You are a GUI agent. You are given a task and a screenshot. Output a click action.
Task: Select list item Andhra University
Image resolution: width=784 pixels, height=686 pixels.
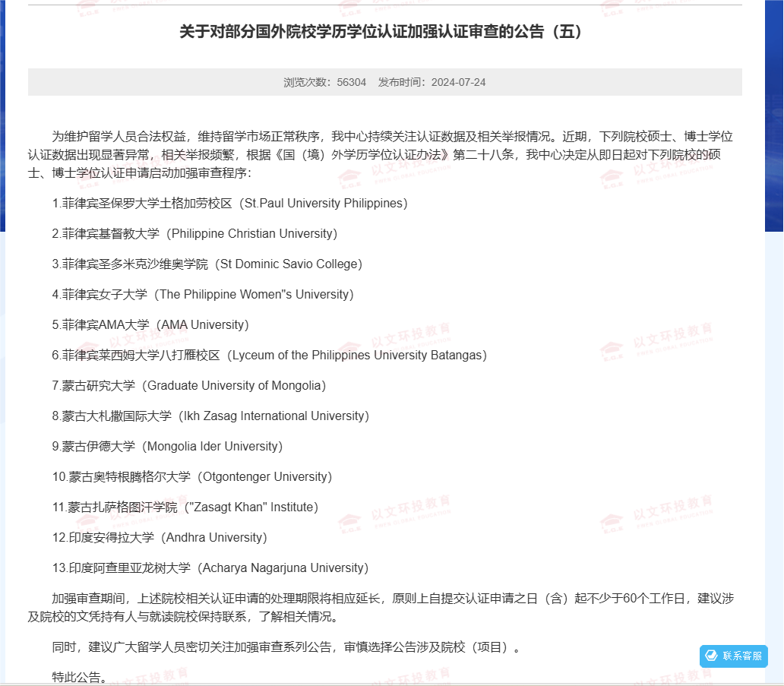[160, 538]
